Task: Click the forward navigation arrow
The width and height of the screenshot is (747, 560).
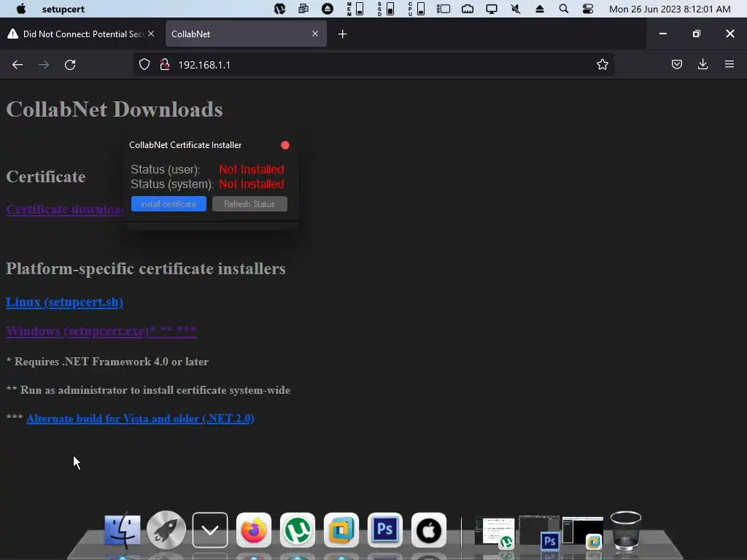Action: [x=44, y=65]
